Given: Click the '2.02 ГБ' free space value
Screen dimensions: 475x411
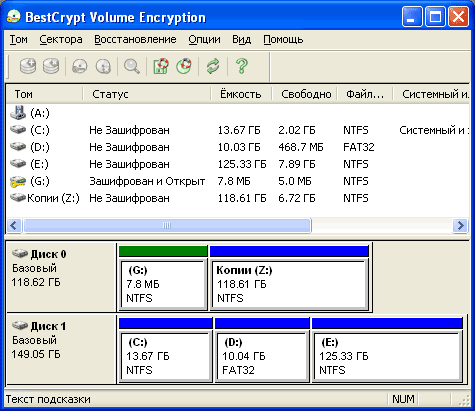Looking at the screenshot, I should point(297,130).
